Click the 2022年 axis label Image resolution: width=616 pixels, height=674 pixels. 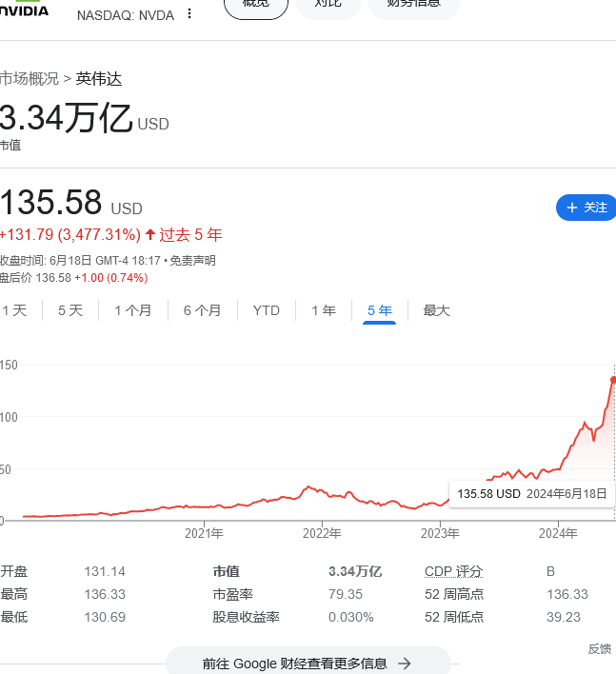(322, 533)
